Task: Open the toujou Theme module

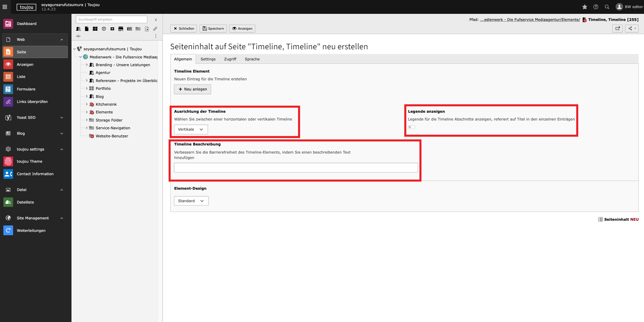Action: [29, 161]
